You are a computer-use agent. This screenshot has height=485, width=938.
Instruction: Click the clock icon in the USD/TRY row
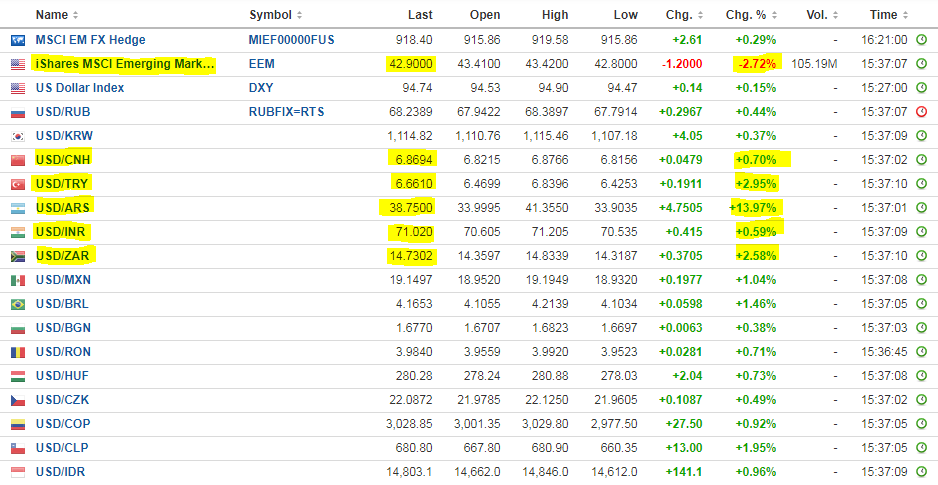[921, 184]
